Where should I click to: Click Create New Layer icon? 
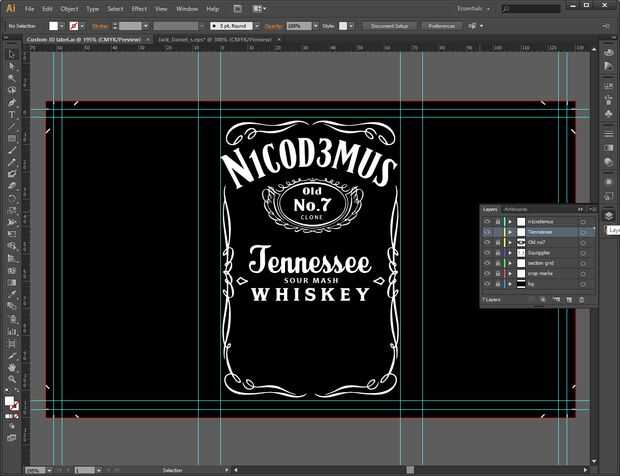tap(569, 300)
